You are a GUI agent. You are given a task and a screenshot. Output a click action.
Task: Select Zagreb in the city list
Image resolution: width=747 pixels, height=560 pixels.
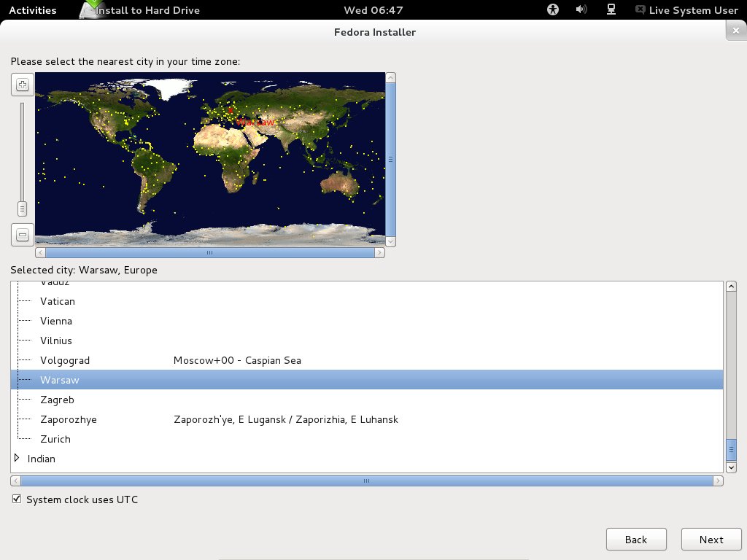pyautogui.click(x=367, y=400)
